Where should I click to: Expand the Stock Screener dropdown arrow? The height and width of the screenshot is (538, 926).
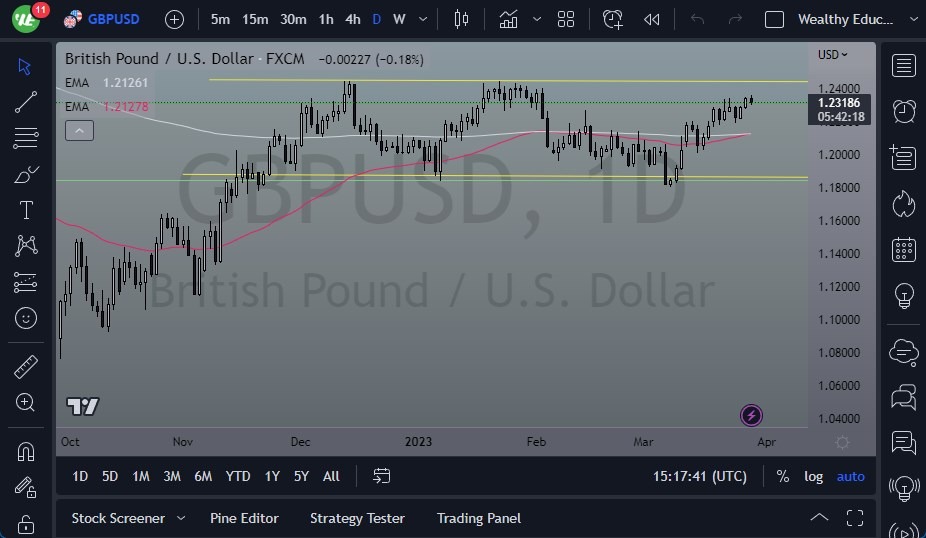point(181,518)
